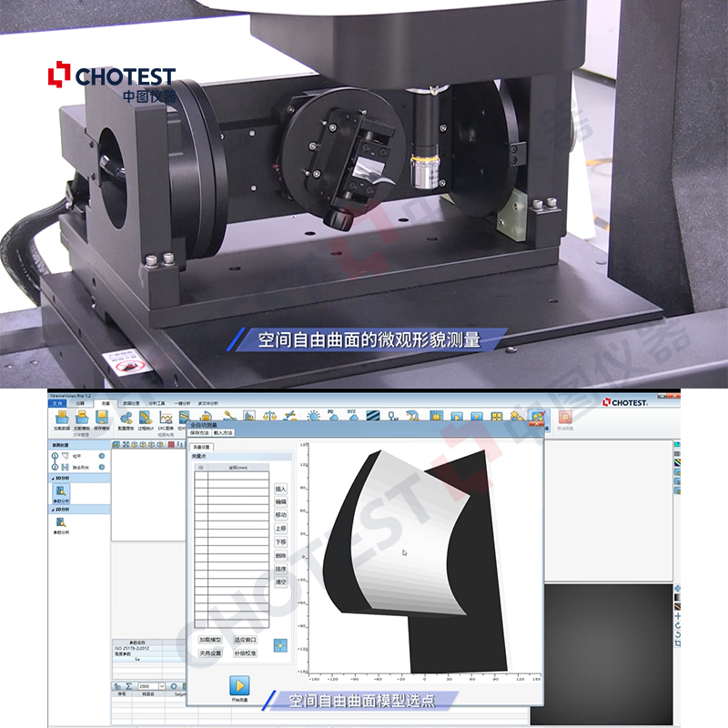Click the highlighted auto measurement ribbon icon
Image resolution: width=728 pixels, height=728 pixels.
538,417
